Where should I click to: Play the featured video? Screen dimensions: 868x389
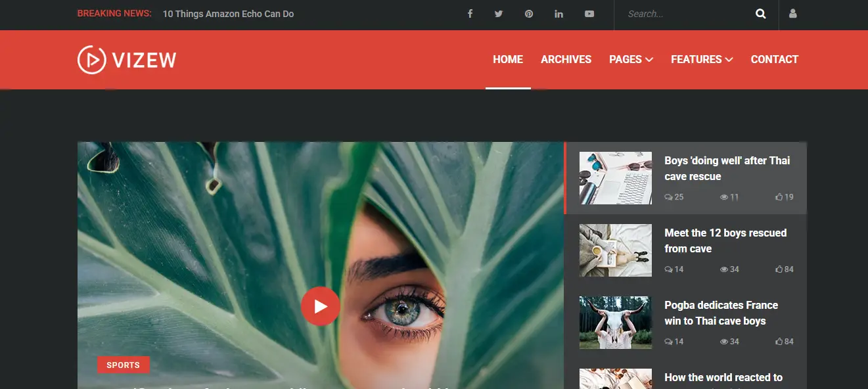click(x=320, y=306)
